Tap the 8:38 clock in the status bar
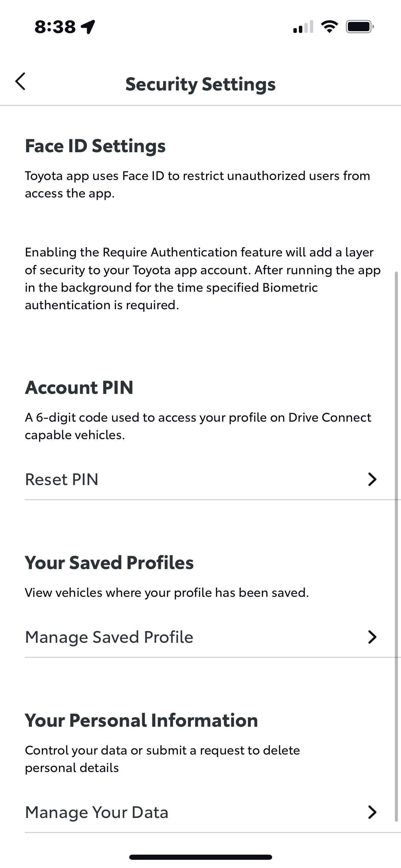 [55, 27]
